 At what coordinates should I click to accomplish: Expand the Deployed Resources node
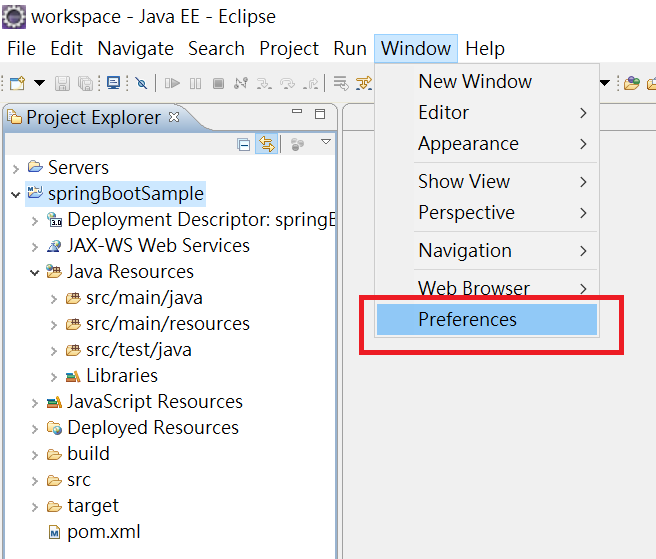tap(35, 429)
